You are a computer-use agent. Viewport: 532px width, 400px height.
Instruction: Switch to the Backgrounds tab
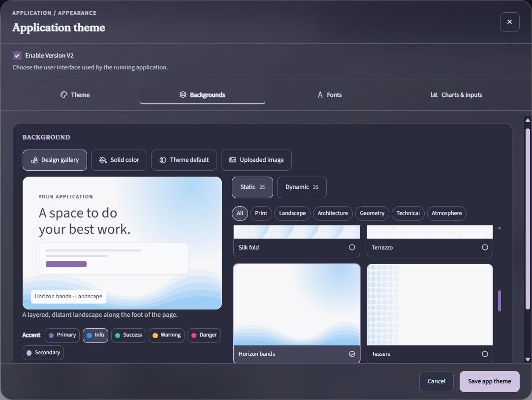[202, 94]
